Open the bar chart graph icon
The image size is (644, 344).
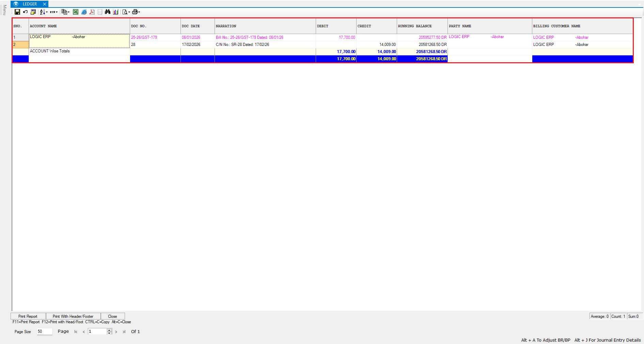pos(116,12)
